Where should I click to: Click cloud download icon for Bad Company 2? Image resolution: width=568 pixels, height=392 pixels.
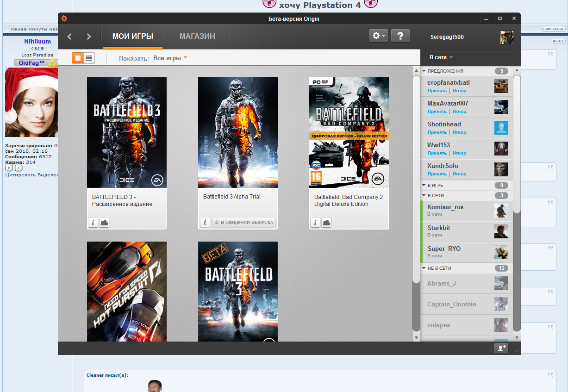coord(327,223)
